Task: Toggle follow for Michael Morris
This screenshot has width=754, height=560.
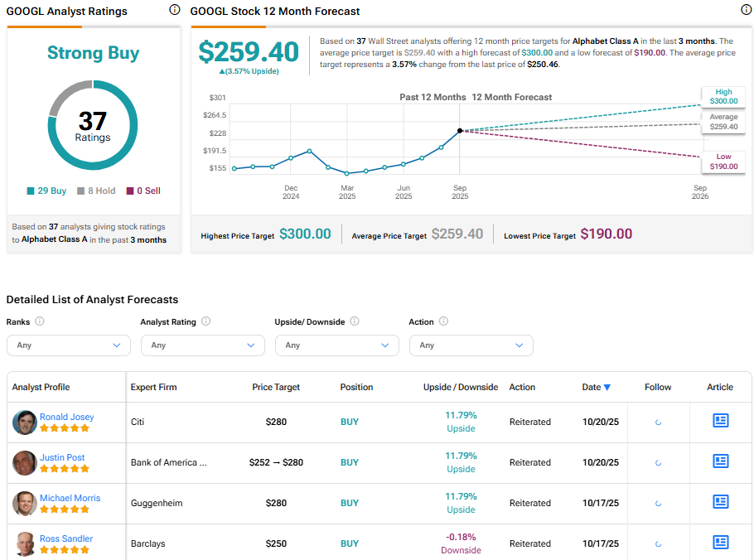Action: click(x=658, y=503)
